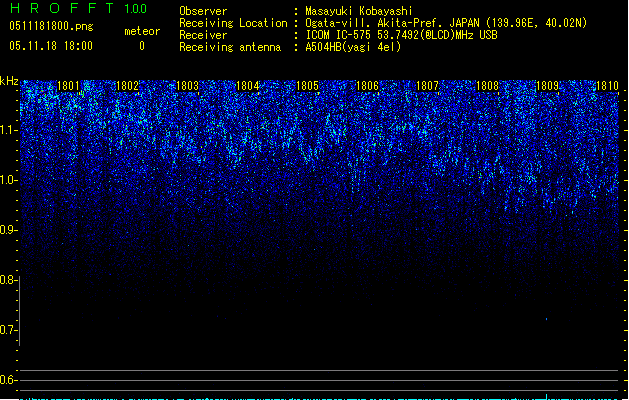
Task: Click the Observer label
Action: (x=203, y=11)
